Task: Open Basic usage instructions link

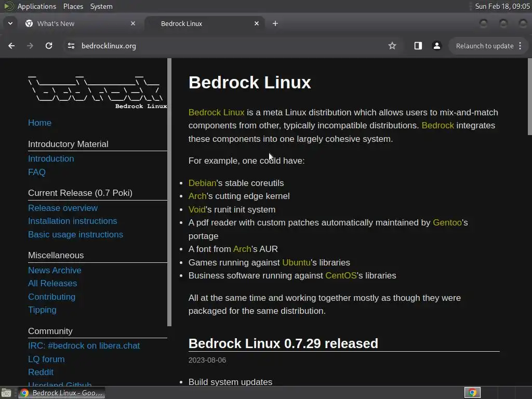Action: tap(76, 234)
